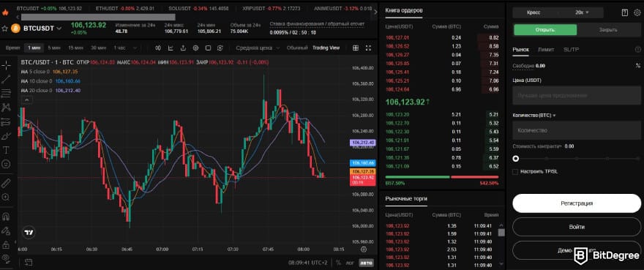Select the crosshair cursor tool
Viewport: 644px width, 270px height.
click(6, 65)
